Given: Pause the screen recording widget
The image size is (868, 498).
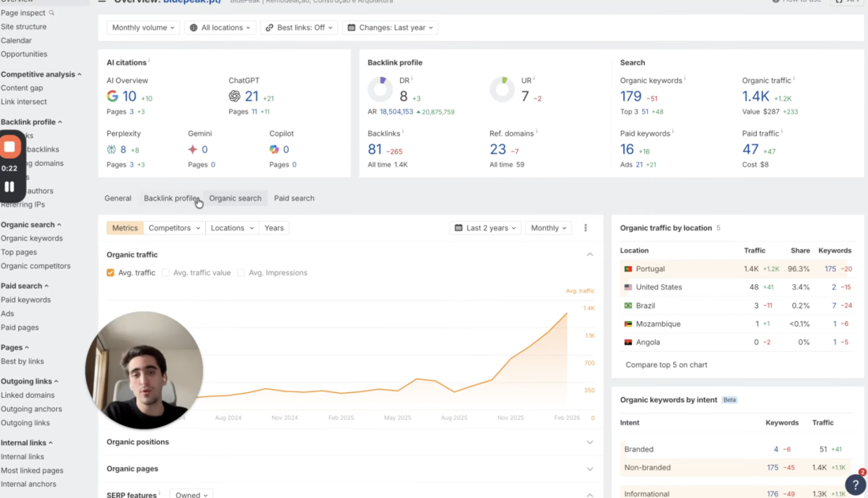Looking at the screenshot, I should tap(11, 186).
